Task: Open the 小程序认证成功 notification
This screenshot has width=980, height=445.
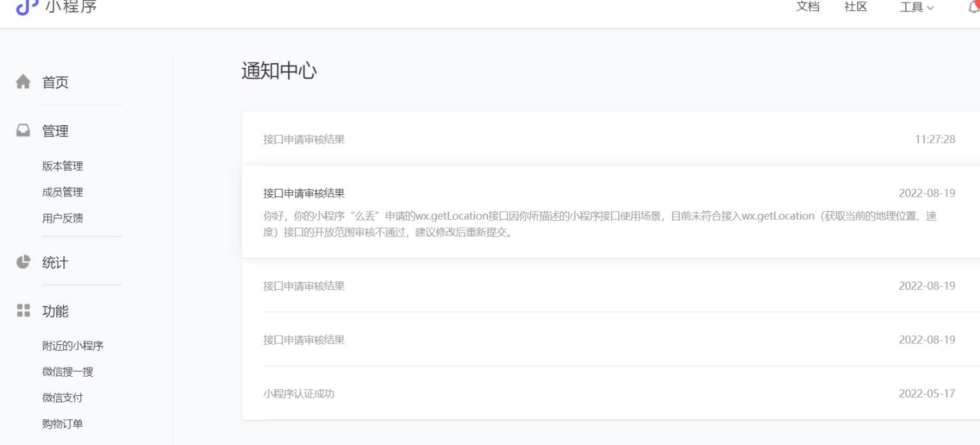Action: [574, 394]
